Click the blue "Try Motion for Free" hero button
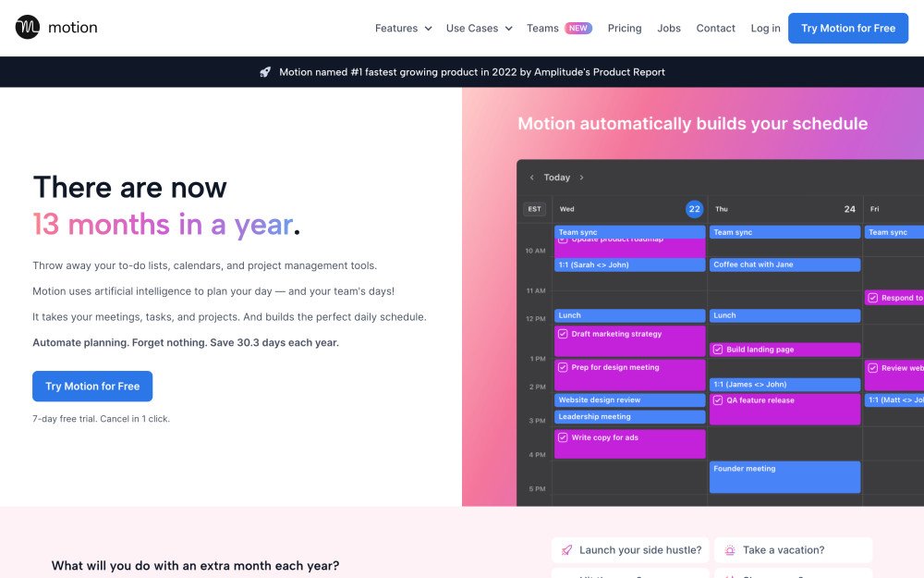This screenshot has width=924, height=578. point(91,386)
